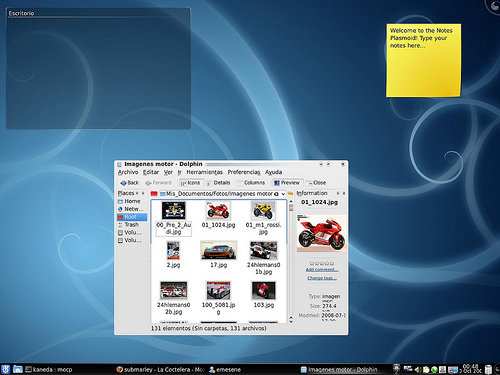Expand the location bar history dropdown arrow
This screenshot has height=375, width=500.
pos(283,194)
